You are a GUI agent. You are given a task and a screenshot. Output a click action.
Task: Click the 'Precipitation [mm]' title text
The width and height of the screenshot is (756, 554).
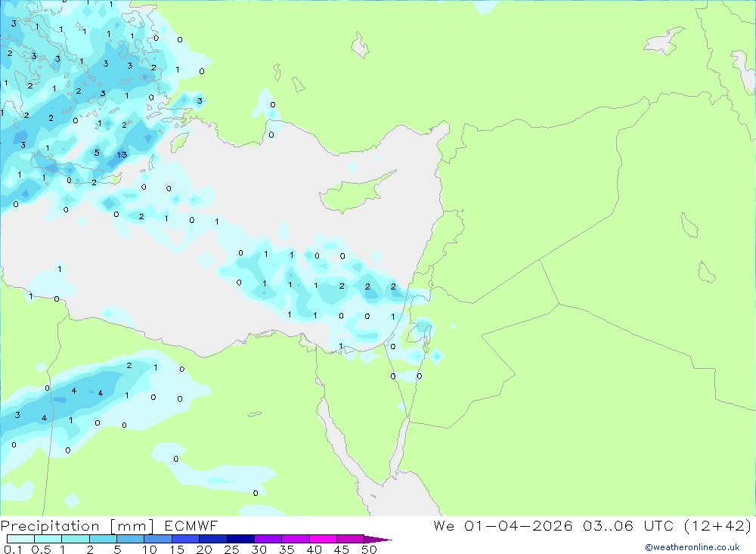(77, 526)
